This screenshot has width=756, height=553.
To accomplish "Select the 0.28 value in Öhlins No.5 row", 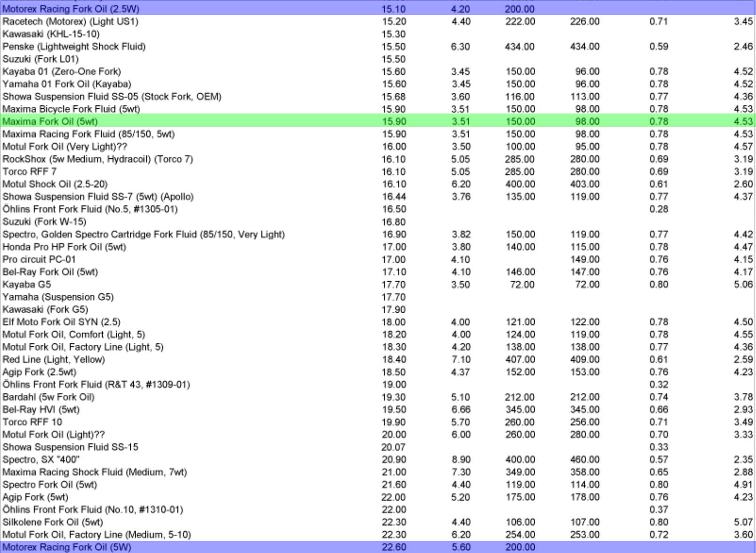I will 659,209.
